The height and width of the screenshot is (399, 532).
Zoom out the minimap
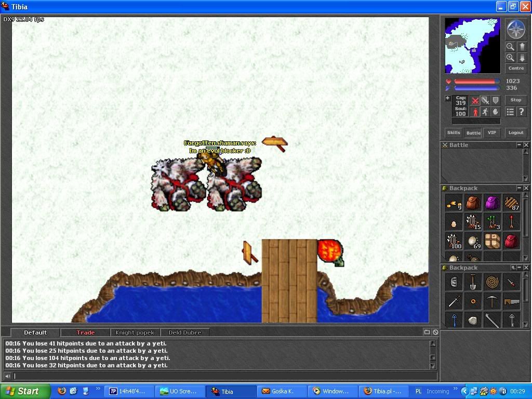coord(510,47)
